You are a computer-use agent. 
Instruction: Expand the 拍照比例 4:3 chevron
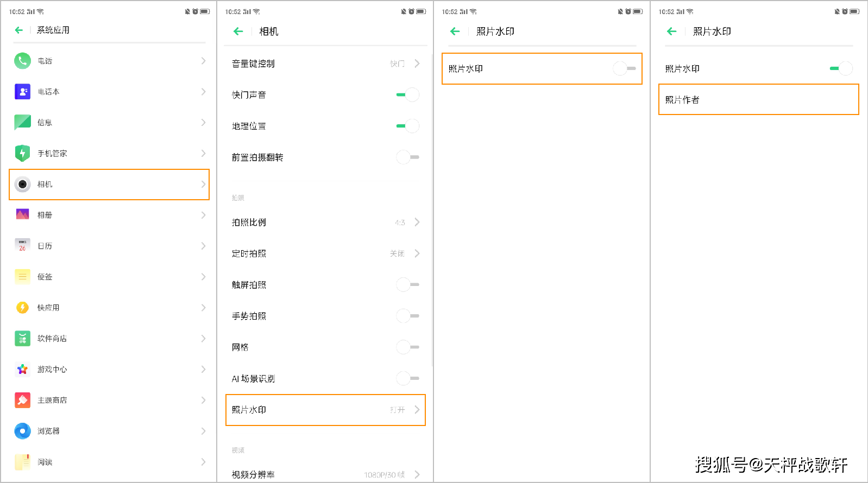pyautogui.click(x=417, y=222)
